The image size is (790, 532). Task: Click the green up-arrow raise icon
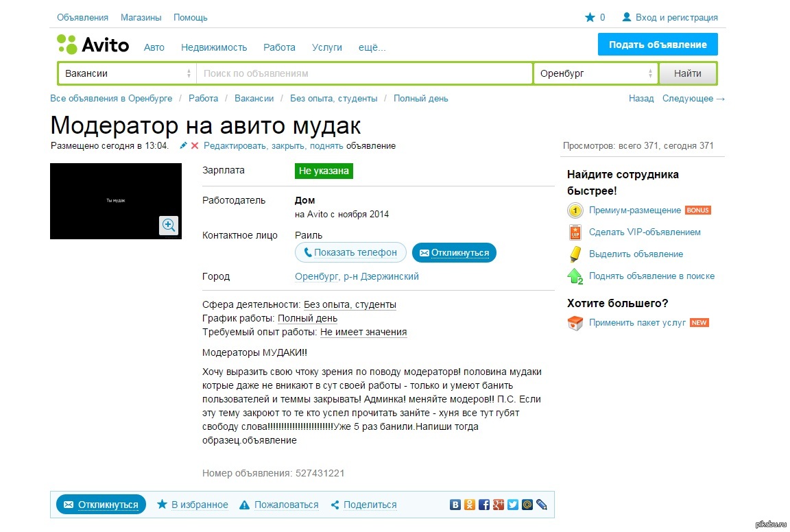[575, 276]
